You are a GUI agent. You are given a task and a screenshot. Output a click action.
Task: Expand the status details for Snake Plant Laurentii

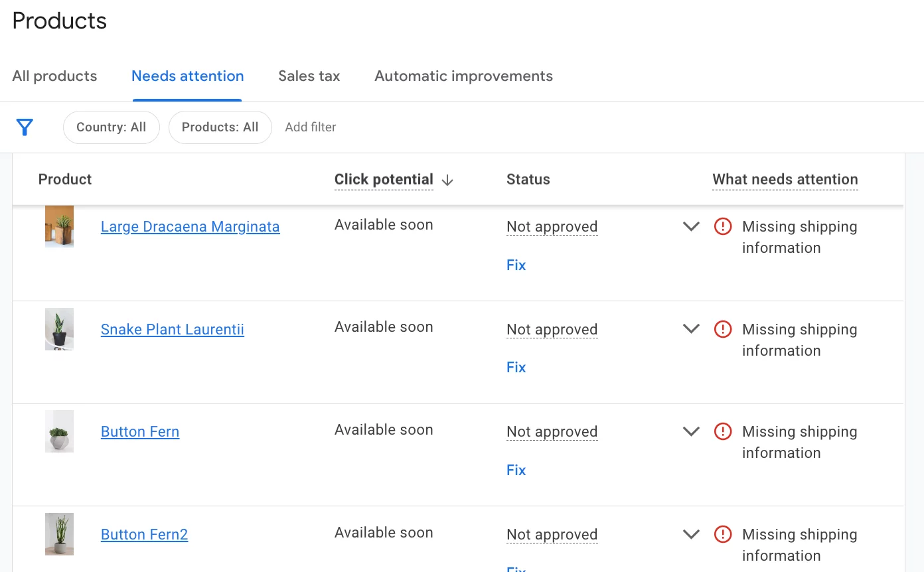point(690,328)
